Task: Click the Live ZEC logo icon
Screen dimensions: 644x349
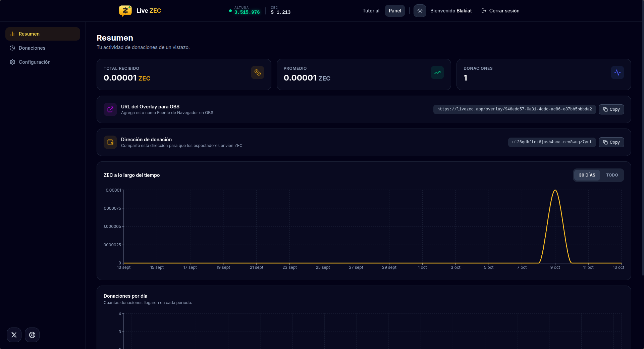Action: pyautogui.click(x=125, y=11)
